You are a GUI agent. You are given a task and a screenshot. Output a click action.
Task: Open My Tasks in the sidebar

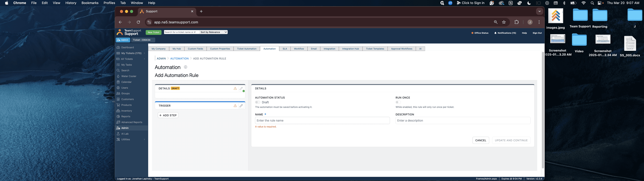pyautogui.click(x=126, y=65)
